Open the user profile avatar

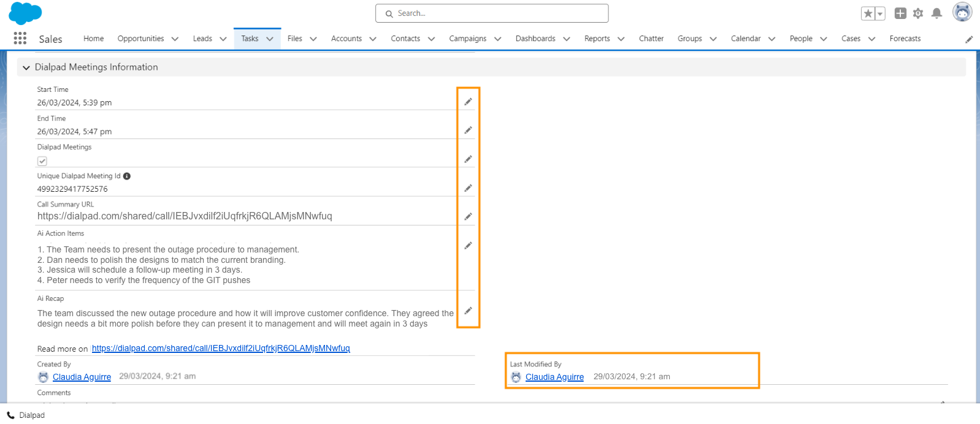(x=962, y=12)
